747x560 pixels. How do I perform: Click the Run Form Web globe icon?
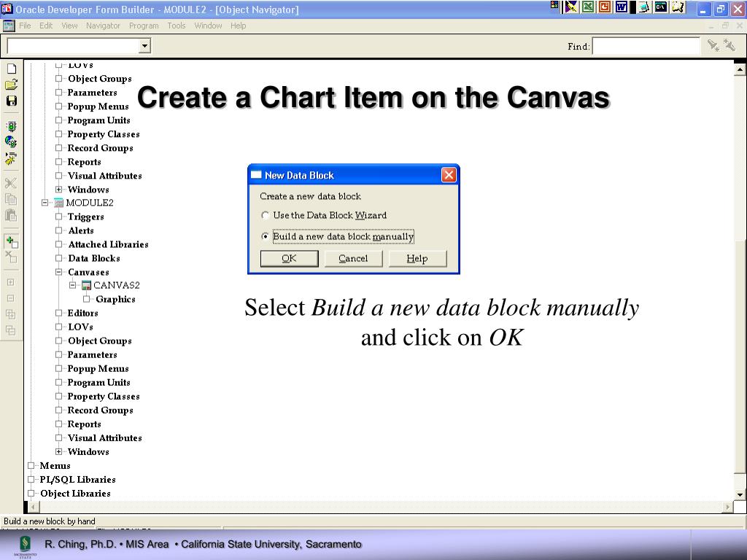(11, 141)
